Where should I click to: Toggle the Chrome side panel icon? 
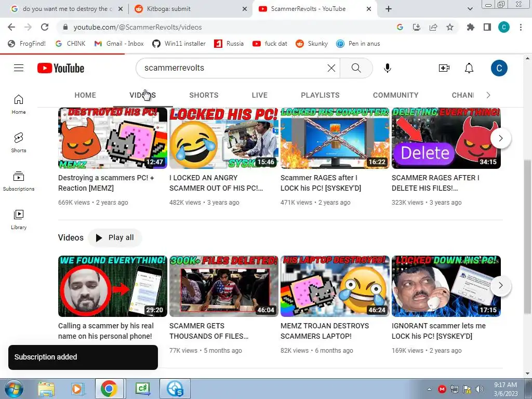click(x=487, y=27)
